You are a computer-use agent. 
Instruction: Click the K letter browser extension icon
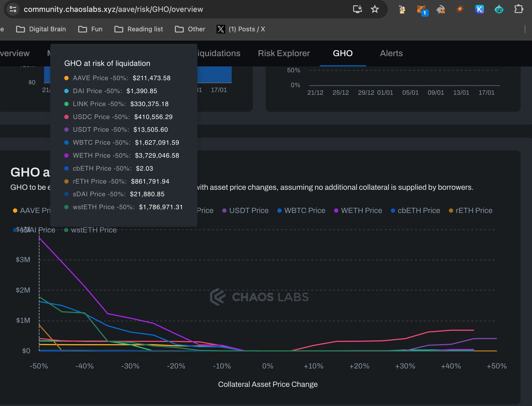click(479, 10)
